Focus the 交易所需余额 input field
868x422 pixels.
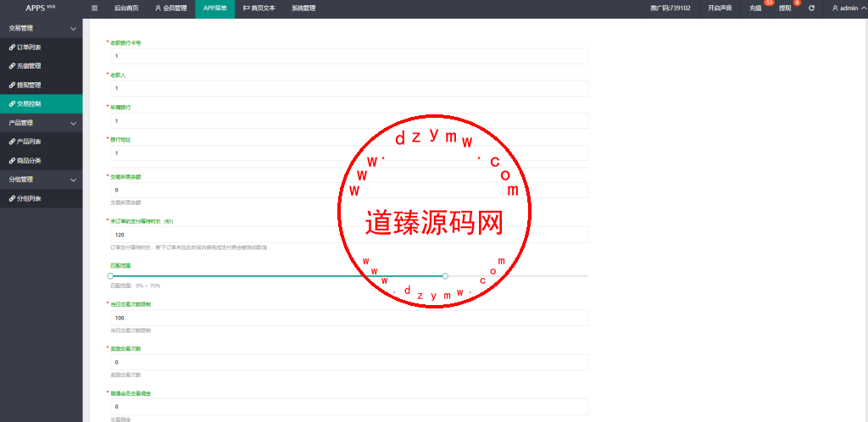click(x=349, y=191)
